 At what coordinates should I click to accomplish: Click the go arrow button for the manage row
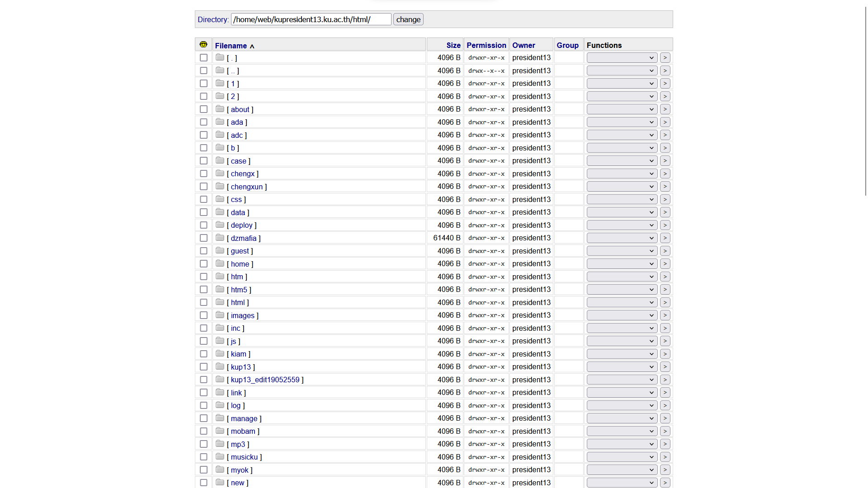point(665,418)
